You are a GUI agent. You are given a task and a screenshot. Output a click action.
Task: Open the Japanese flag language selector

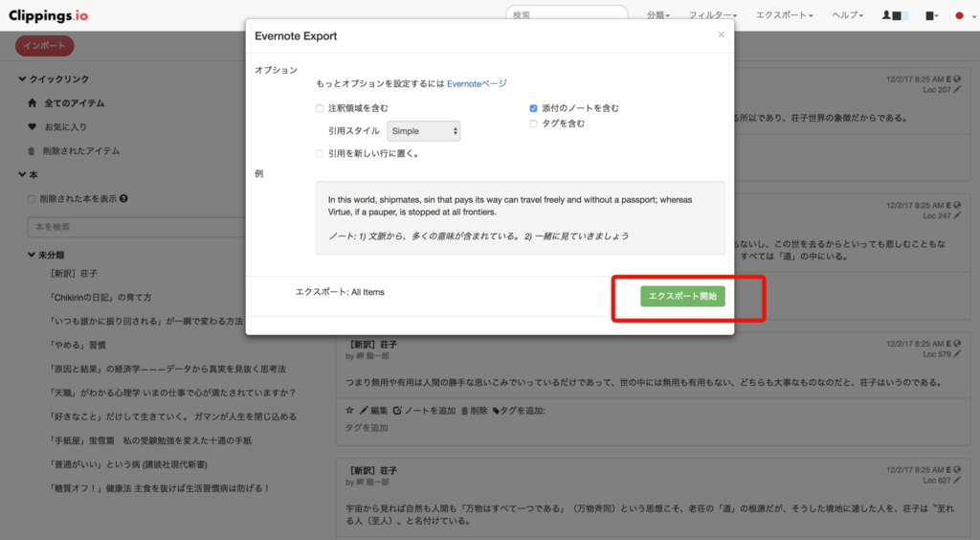[x=963, y=15]
